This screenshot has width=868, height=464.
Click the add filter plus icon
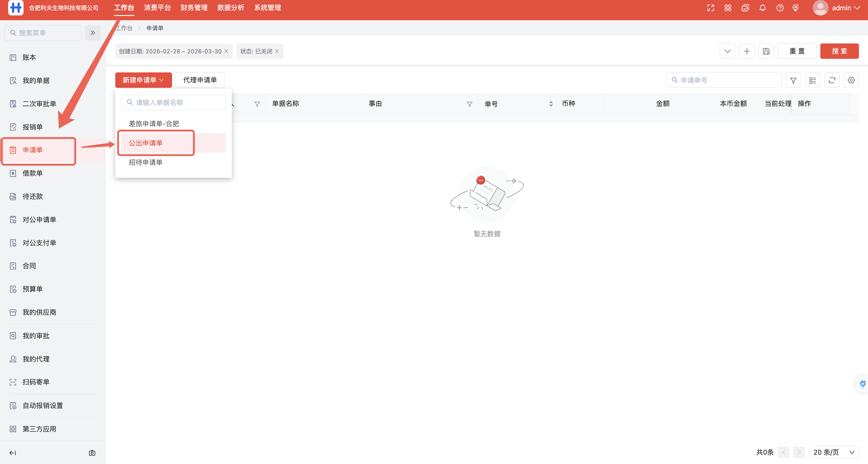[x=747, y=51]
